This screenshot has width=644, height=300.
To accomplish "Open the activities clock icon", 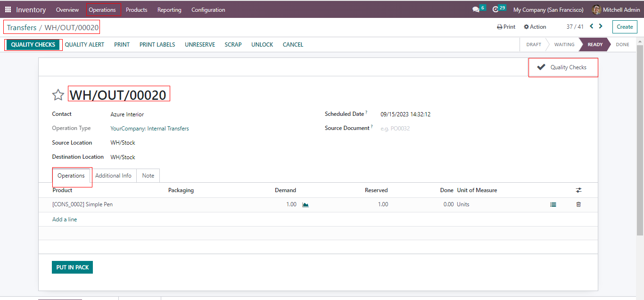I will pyautogui.click(x=495, y=9).
